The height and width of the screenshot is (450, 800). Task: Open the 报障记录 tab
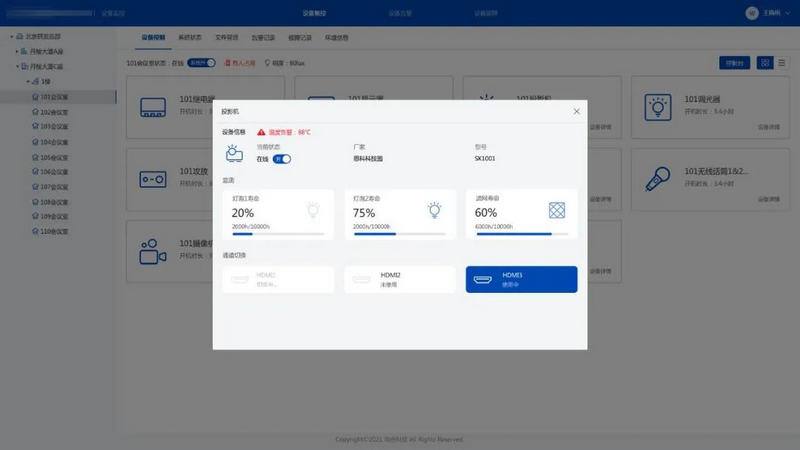coord(300,38)
